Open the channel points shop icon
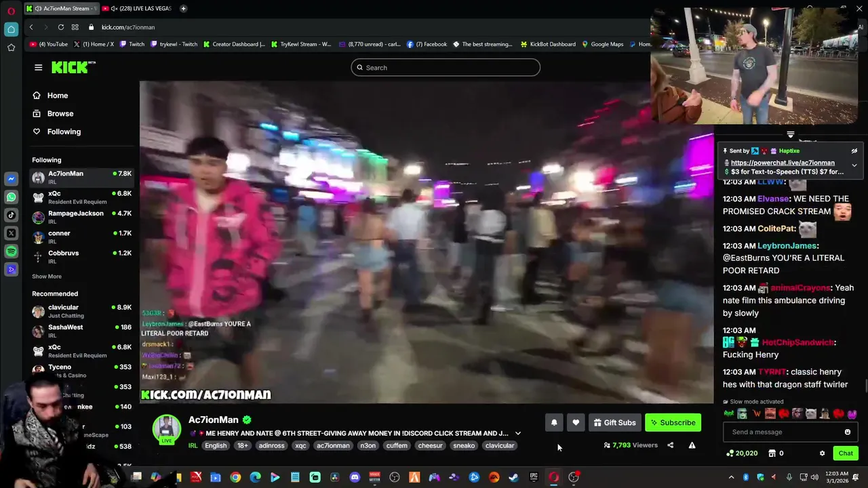The width and height of the screenshot is (868, 488). (x=772, y=453)
